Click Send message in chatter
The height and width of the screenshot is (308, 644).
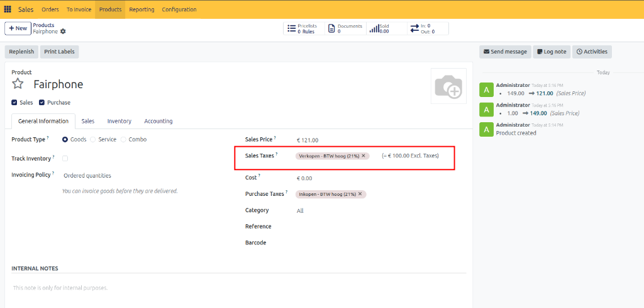(x=505, y=52)
